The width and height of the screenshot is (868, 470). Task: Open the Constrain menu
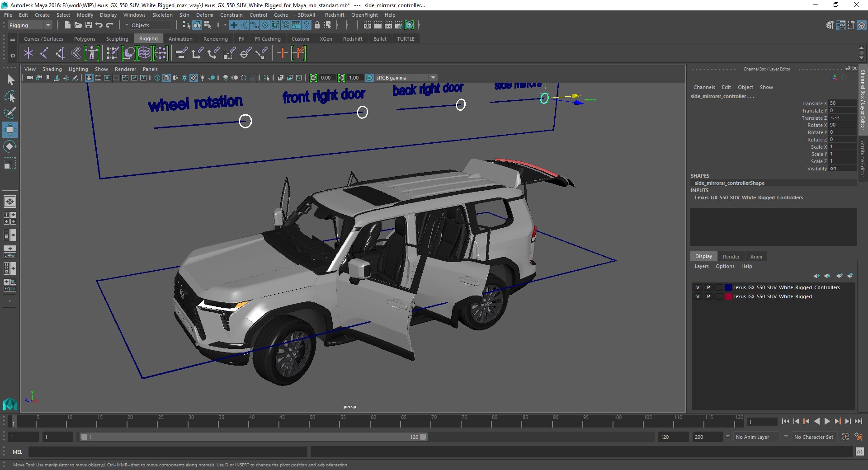(x=231, y=15)
